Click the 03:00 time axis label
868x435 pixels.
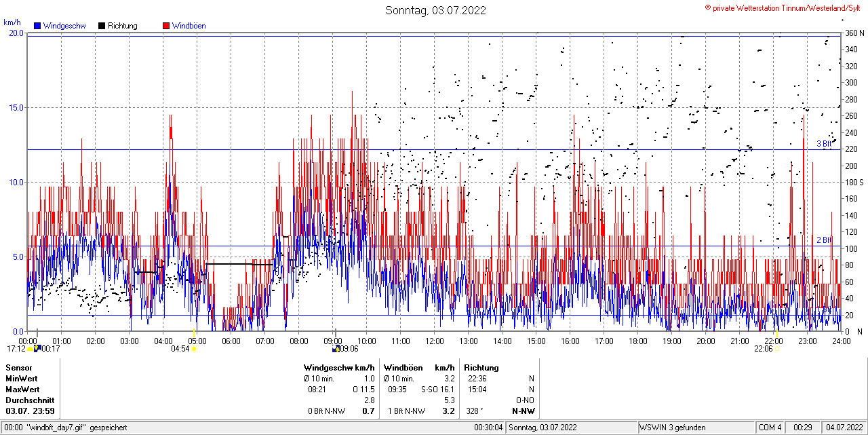(x=130, y=341)
